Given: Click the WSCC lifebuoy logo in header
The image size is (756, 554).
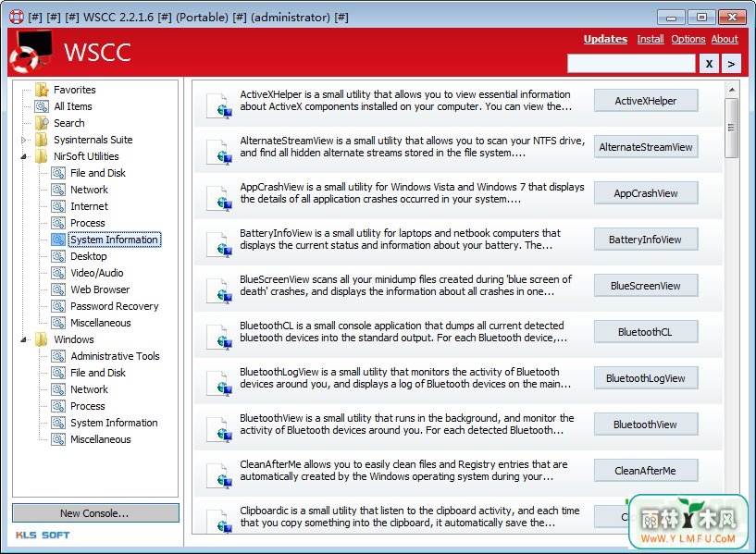Looking at the screenshot, I should [30, 52].
